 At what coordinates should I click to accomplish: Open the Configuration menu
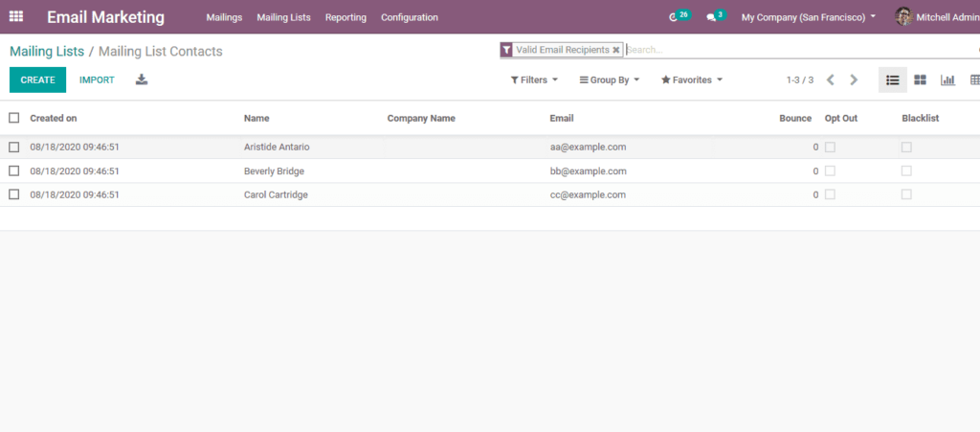tap(410, 17)
